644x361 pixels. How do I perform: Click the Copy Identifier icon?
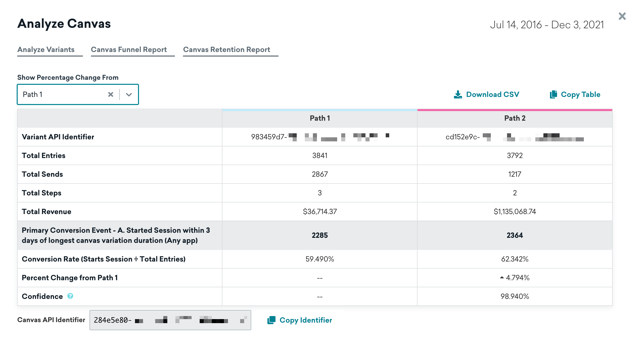click(x=271, y=320)
